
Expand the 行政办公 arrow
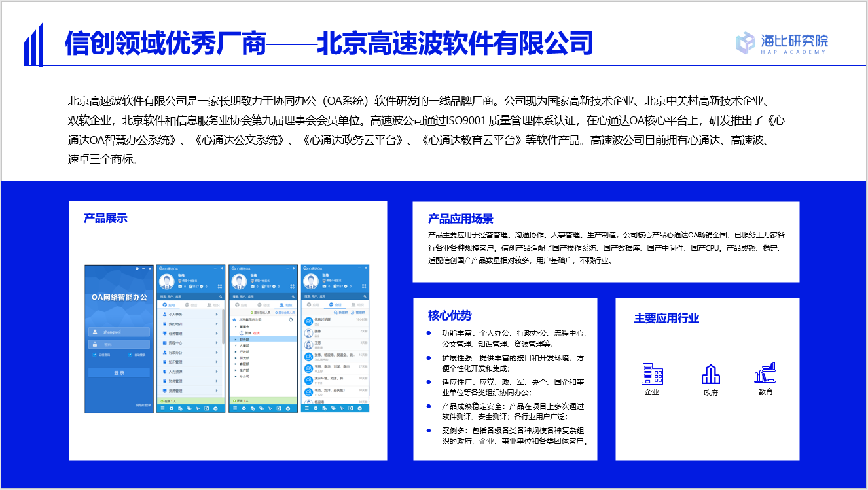tap(217, 353)
